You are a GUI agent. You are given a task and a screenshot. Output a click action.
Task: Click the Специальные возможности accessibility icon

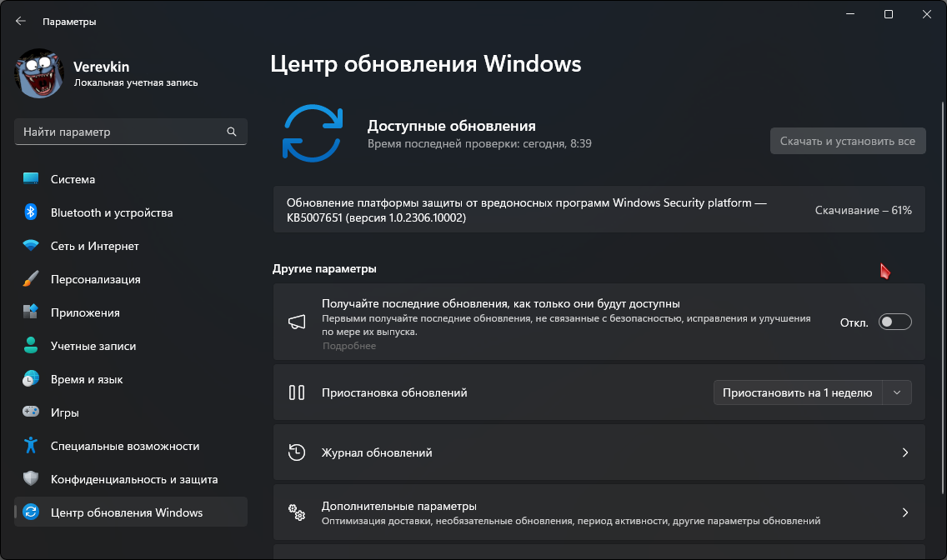tap(31, 445)
